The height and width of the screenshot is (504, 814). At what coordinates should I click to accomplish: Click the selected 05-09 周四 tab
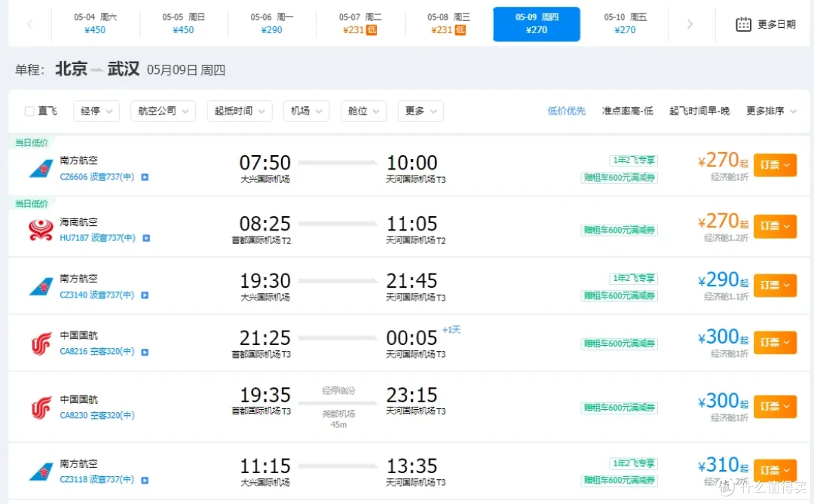tap(537, 24)
